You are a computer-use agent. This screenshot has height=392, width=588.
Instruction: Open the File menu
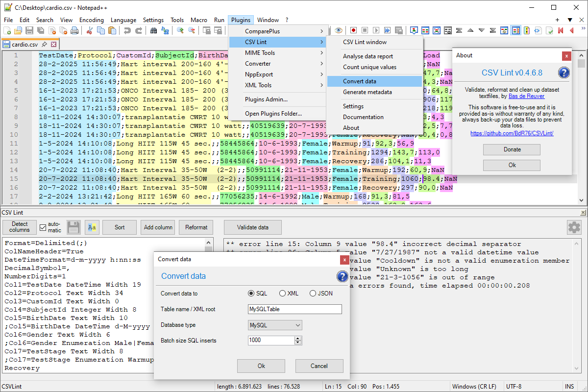(x=8, y=20)
